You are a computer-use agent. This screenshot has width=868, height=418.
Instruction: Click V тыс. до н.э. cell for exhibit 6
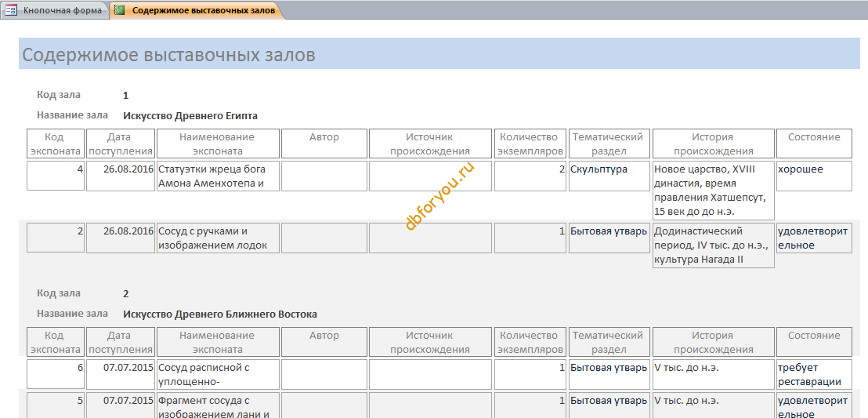713,373
